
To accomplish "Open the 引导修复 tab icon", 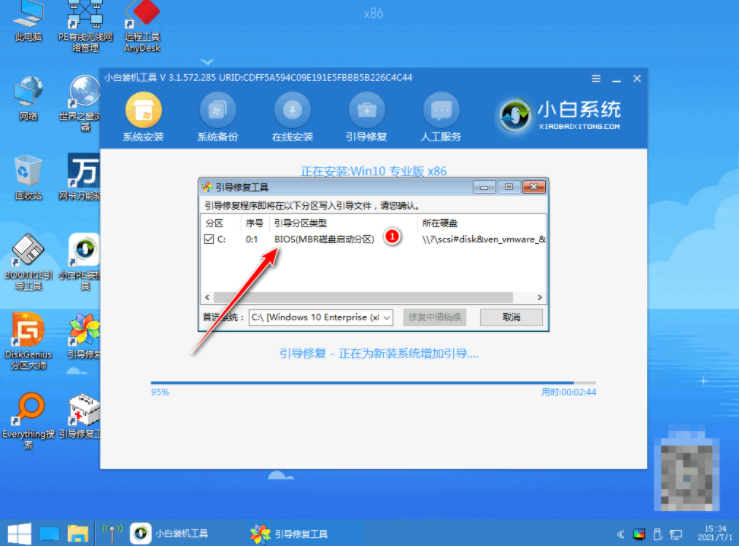I will point(367,110).
